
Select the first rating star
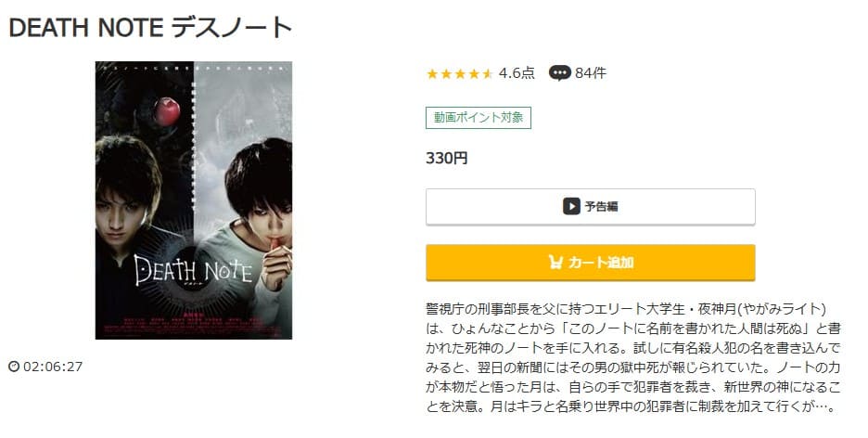(432, 73)
